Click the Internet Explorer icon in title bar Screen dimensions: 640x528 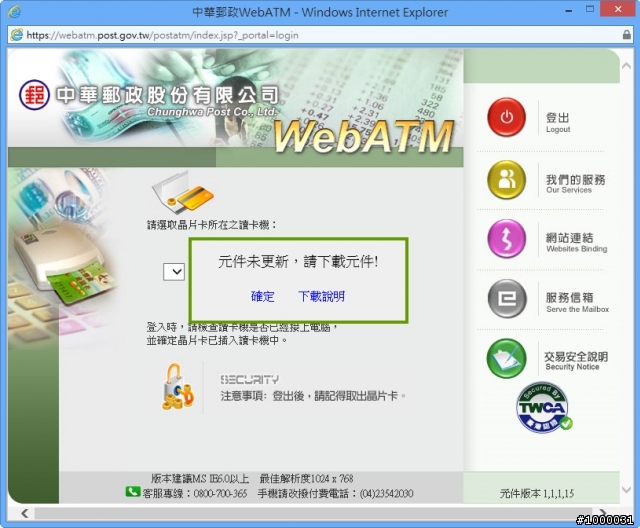[14, 11]
